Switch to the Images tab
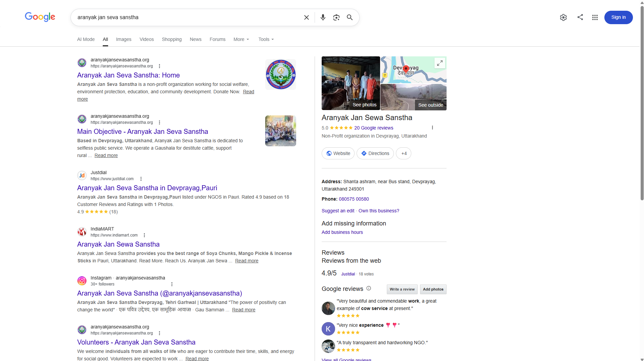644x361 pixels. [x=124, y=39]
